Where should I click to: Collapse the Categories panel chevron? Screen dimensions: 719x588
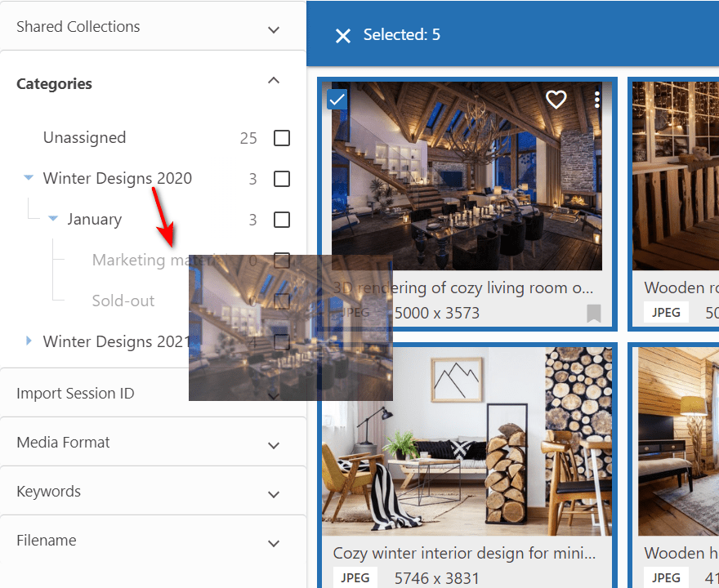[x=274, y=80]
